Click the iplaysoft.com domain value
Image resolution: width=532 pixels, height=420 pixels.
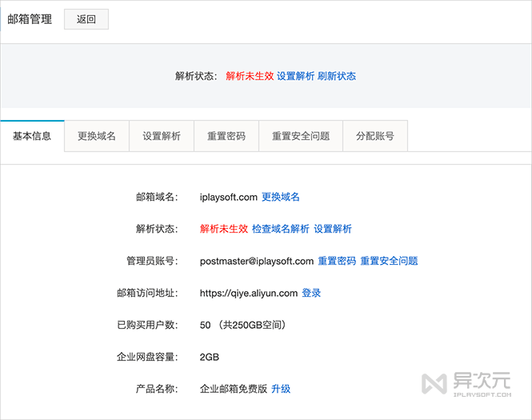pyautogui.click(x=228, y=197)
